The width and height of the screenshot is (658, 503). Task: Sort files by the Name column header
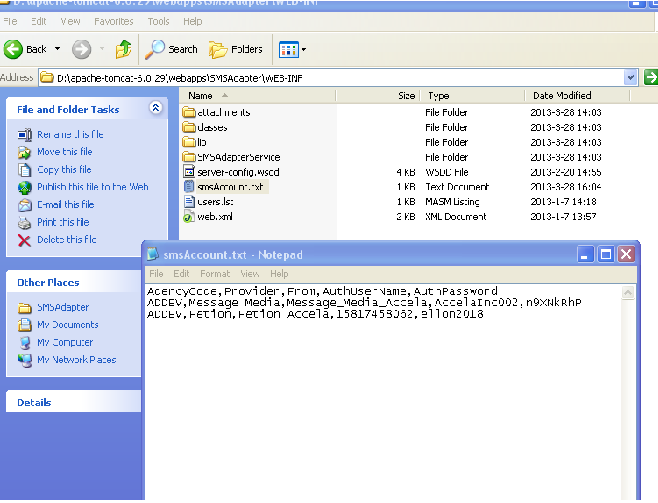pos(200,96)
